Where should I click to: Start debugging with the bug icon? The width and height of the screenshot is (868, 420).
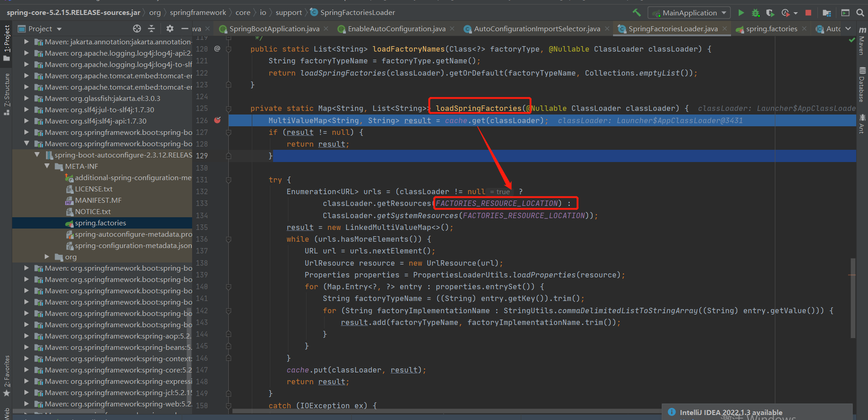(755, 13)
